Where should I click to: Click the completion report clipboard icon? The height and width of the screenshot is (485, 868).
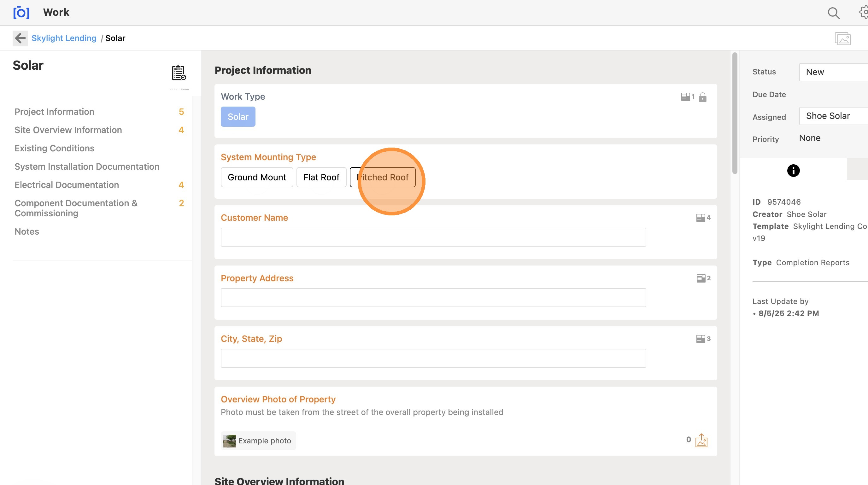tap(179, 73)
